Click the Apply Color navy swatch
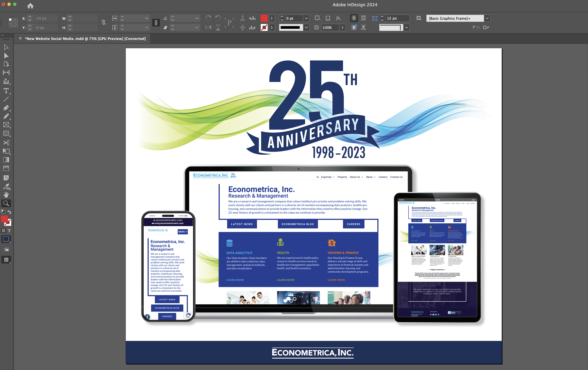Screen dimensions: 588x370 (x=6, y=239)
